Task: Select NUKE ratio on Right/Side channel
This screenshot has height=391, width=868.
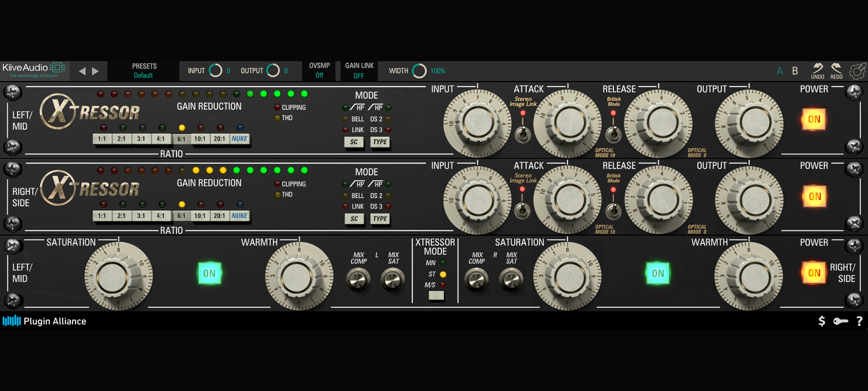Action: (x=239, y=216)
